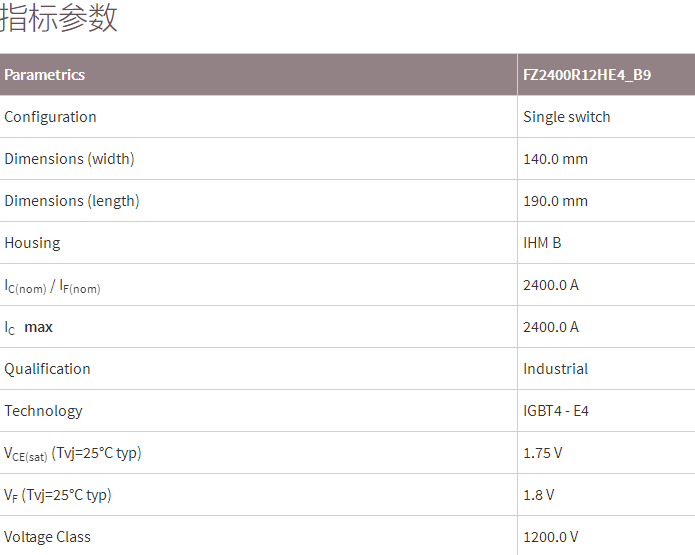Click the Configuration row label
The image size is (695, 555).
(x=51, y=117)
